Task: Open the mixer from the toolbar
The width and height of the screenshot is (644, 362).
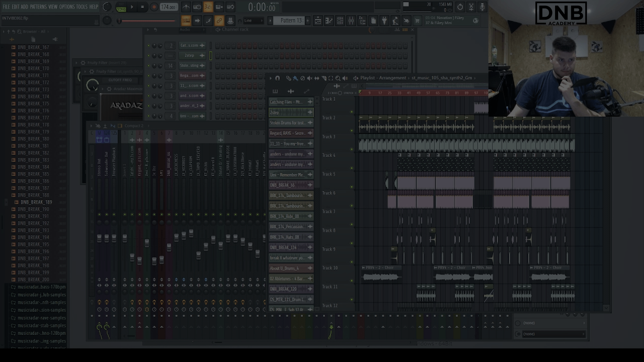Action: click(351, 21)
